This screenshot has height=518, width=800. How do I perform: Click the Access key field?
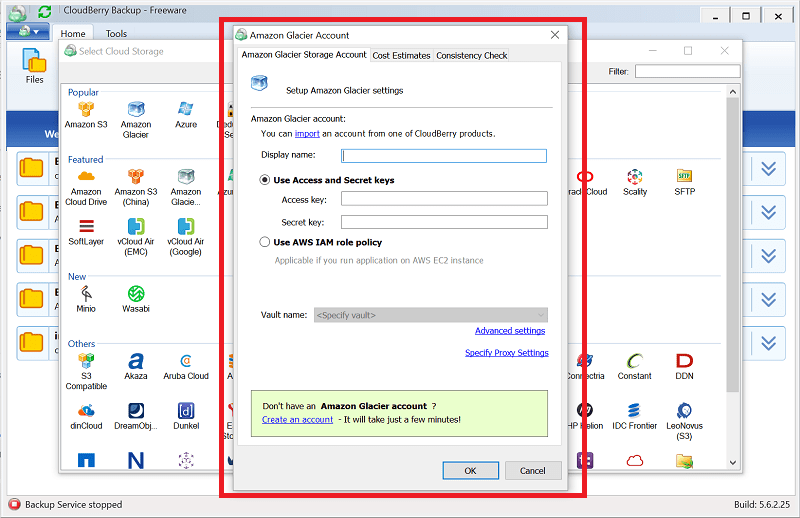(x=444, y=199)
